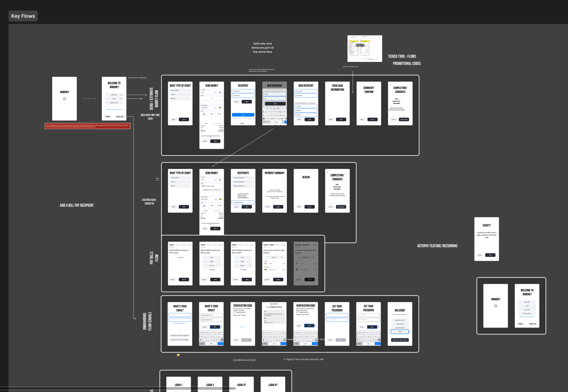Click estimate option in left Welcome to JNMoney frame

tap(114, 95)
